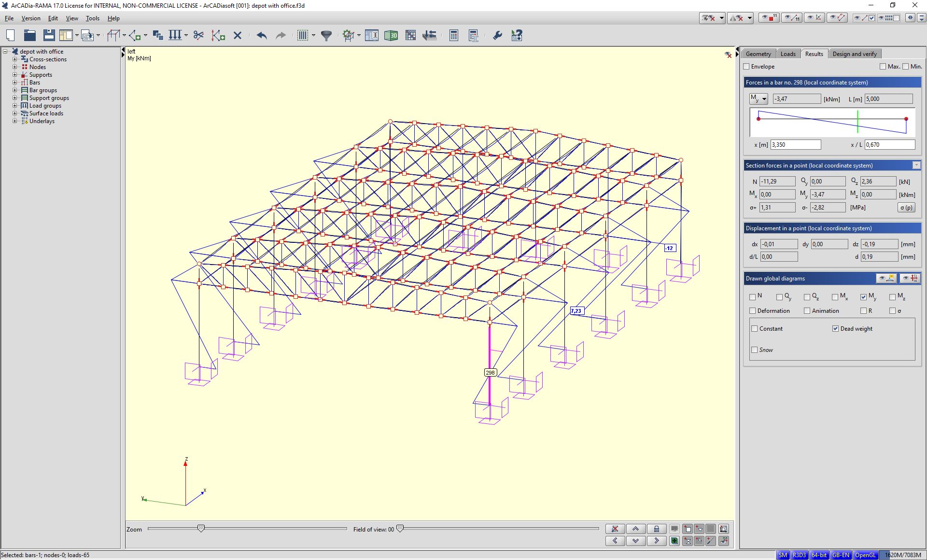Open the 3D view toolbar icon
927x560 pixels.
[391, 35]
